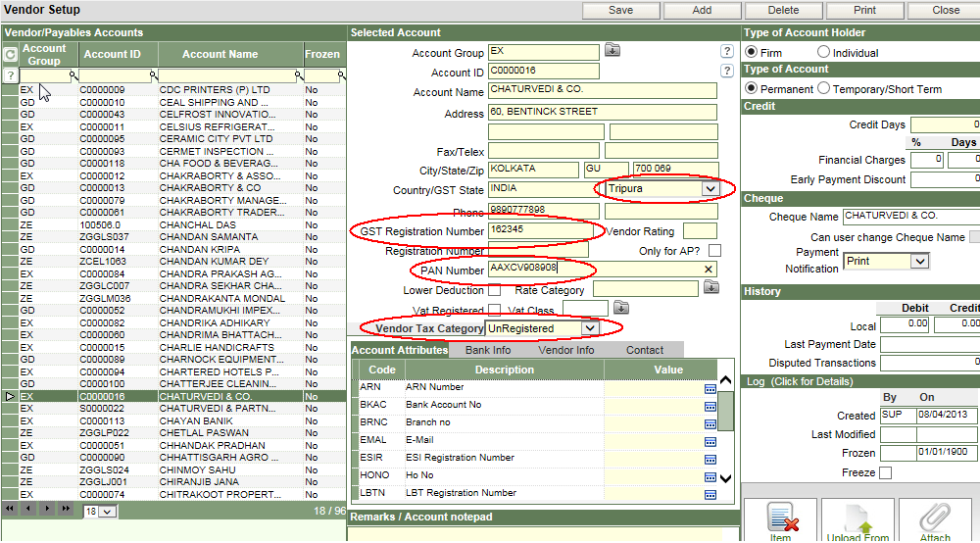Switch to the Bank Info tab

click(488, 350)
